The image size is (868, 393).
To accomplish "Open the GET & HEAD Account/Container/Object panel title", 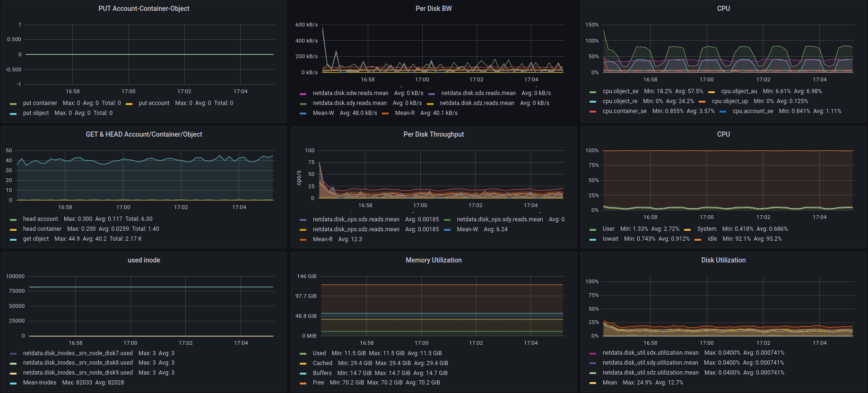I will click(144, 134).
